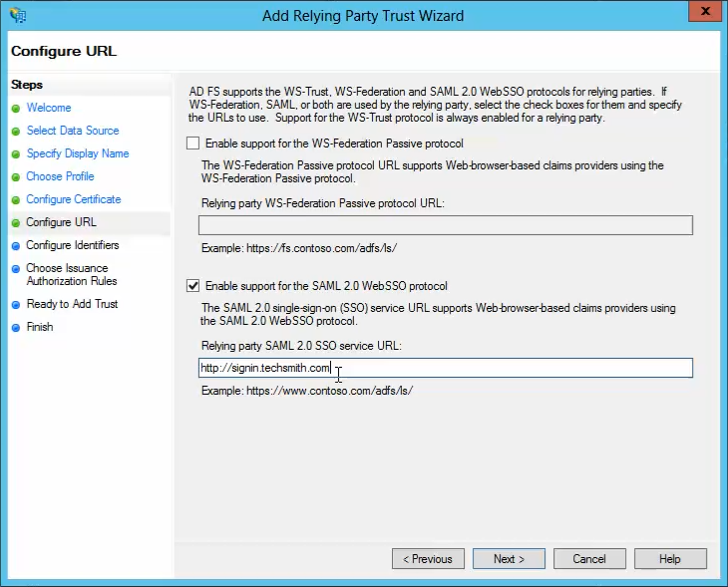Select Choose Issuance Authorization Rules label
The image size is (728, 587).
pyautogui.click(x=72, y=274)
